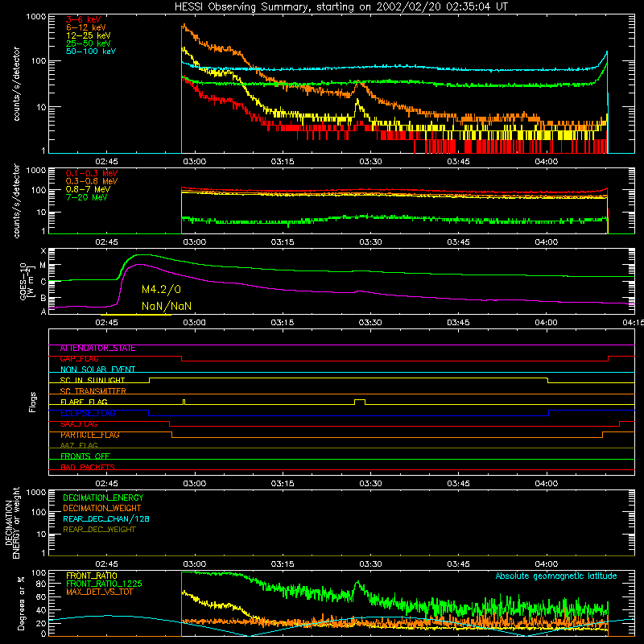Select the GAP_FLAG label
The width and height of the screenshot is (644, 644).
tap(79, 359)
